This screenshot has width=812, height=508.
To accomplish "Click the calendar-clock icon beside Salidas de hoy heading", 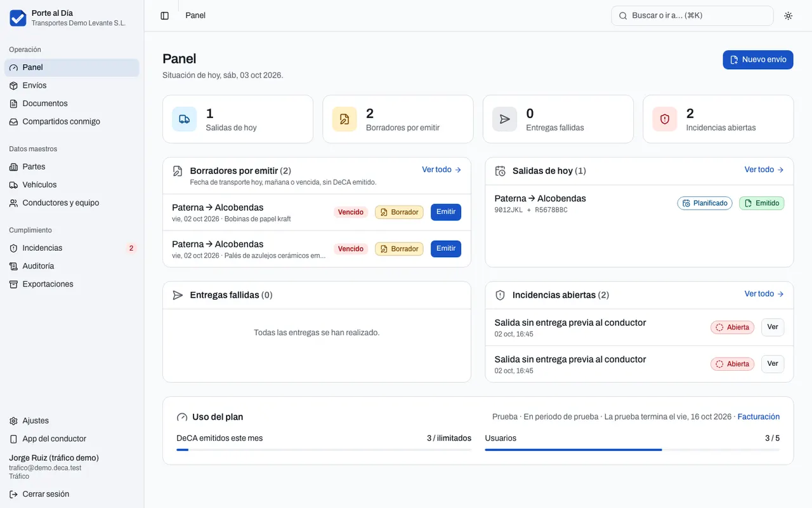I will pyautogui.click(x=500, y=171).
